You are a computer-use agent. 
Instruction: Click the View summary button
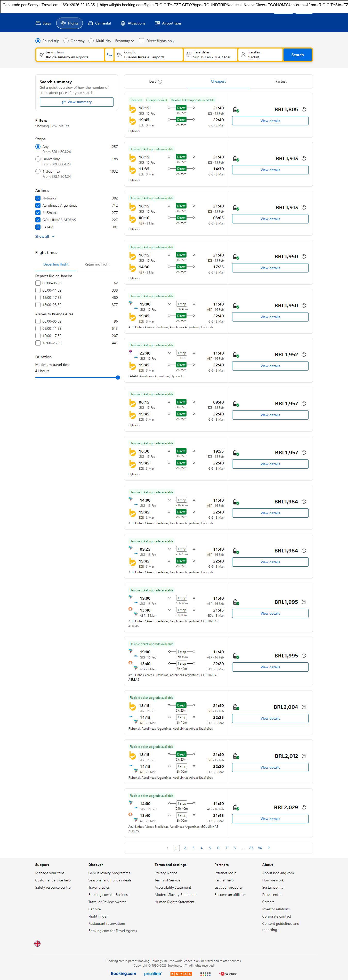tap(76, 102)
